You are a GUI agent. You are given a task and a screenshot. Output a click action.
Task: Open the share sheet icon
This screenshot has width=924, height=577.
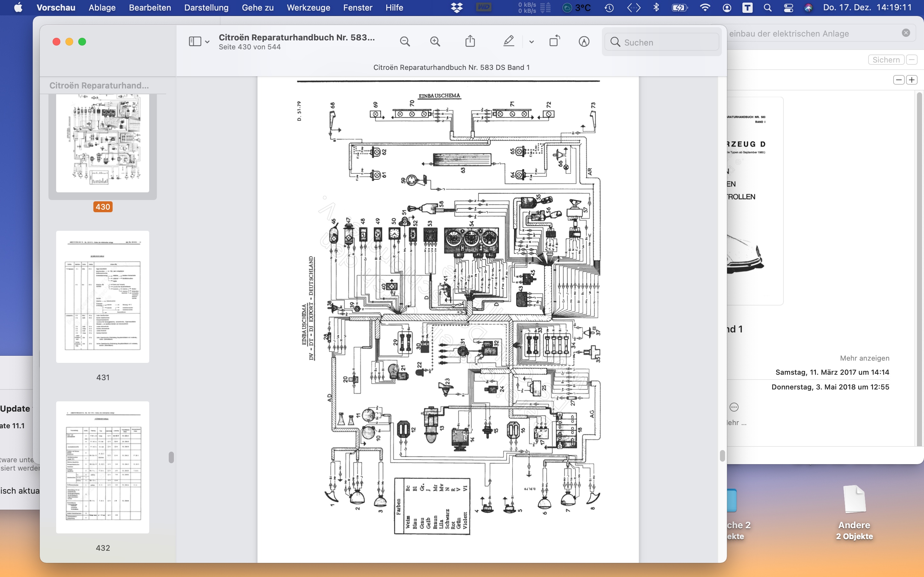pyautogui.click(x=470, y=41)
